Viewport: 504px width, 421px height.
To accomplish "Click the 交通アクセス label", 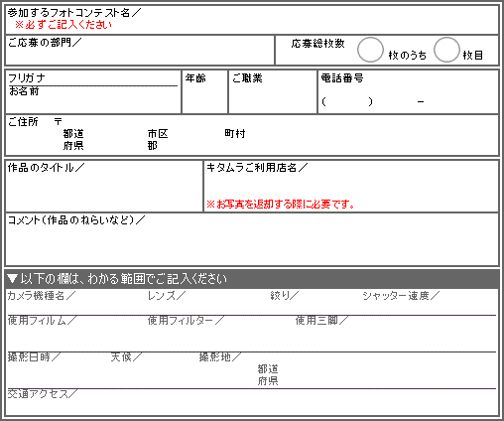I will (x=43, y=394).
